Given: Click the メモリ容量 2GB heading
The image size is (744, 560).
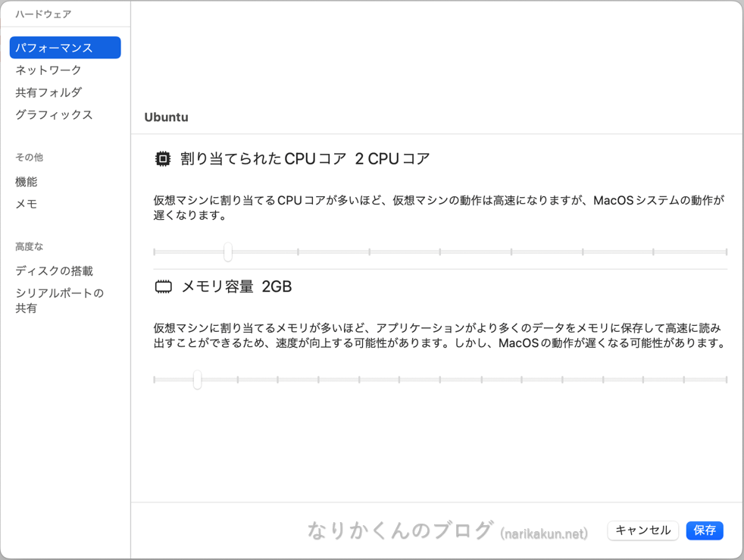Looking at the screenshot, I should click(x=237, y=286).
